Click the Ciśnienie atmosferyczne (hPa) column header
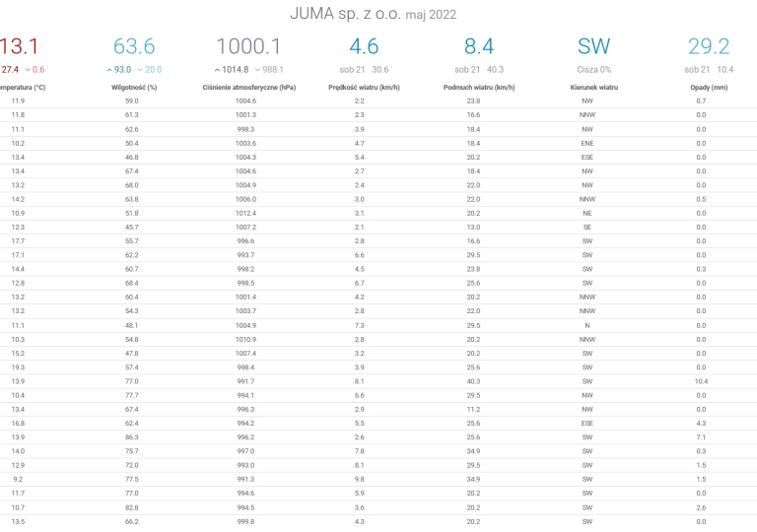 (x=248, y=88)
